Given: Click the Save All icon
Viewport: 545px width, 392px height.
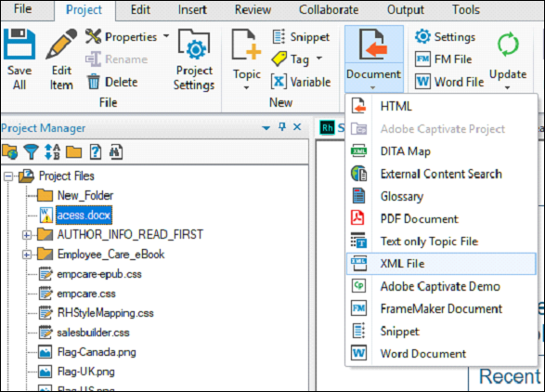Looking at the screenshot, I should [x=19, y=45].
